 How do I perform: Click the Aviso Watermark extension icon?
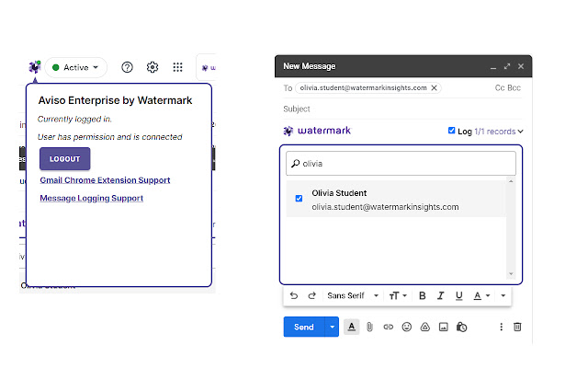[35, 67]
